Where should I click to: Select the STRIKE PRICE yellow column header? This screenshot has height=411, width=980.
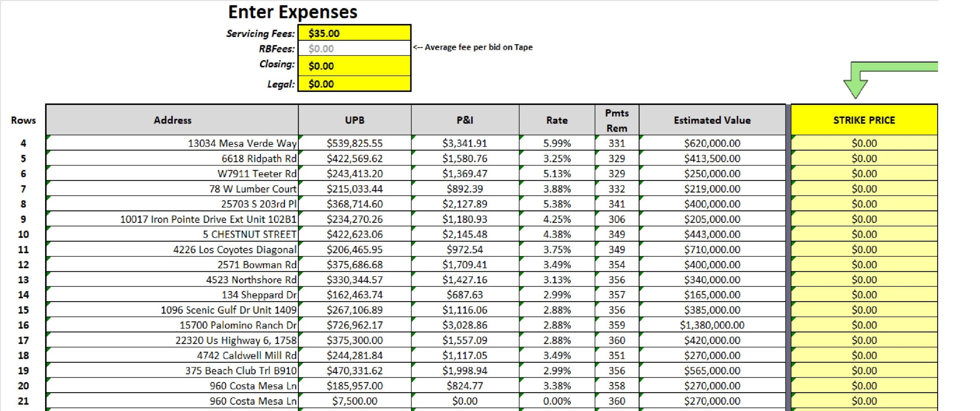click(864, 120)
